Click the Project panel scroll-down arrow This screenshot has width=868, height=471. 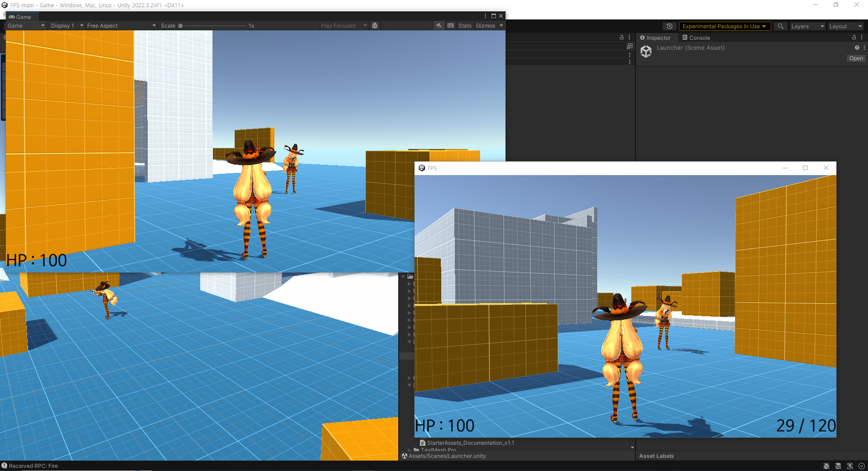[632, 447]
